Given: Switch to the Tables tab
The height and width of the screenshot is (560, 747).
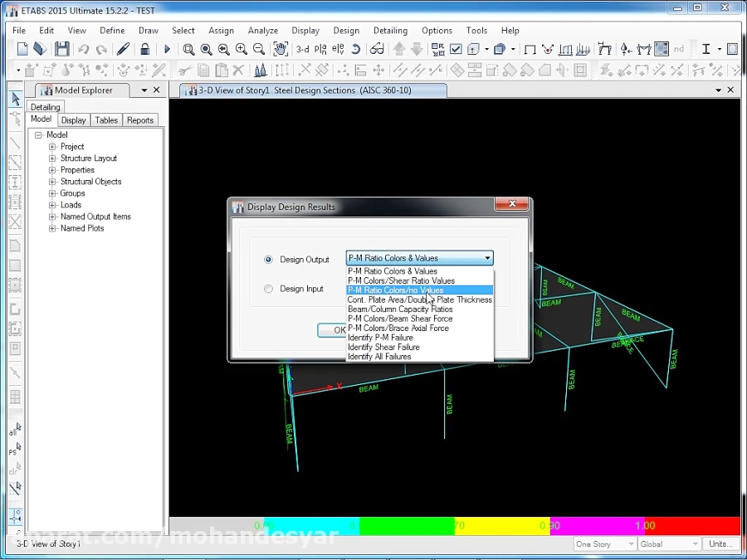Looking at the screenshot, I should [x=106, y=120].
